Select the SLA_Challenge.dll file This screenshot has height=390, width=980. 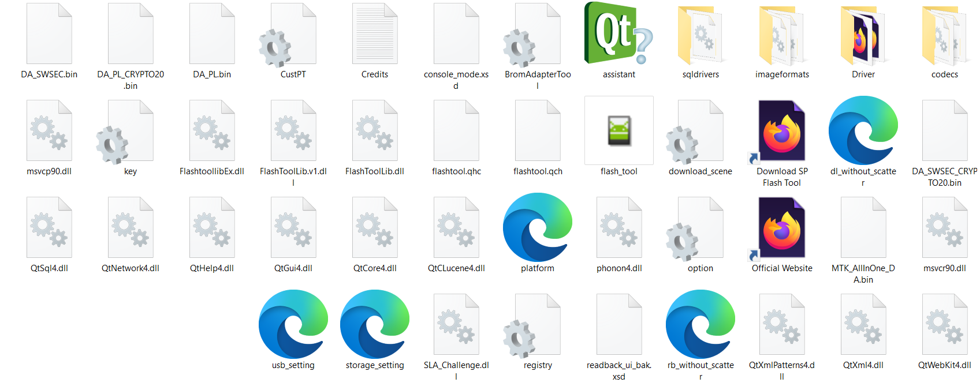pyautogui.click(x=456, y=324)
